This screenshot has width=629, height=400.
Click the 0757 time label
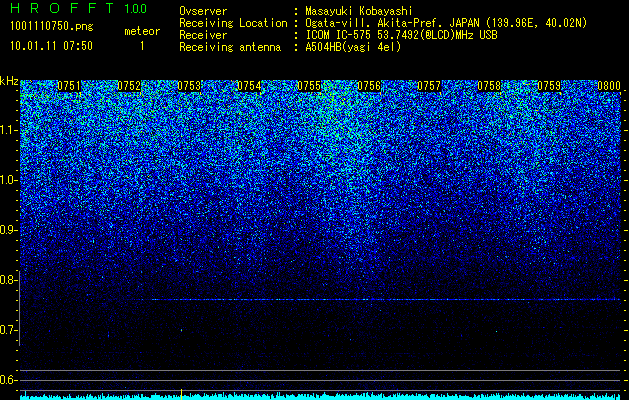pos(429,86)
